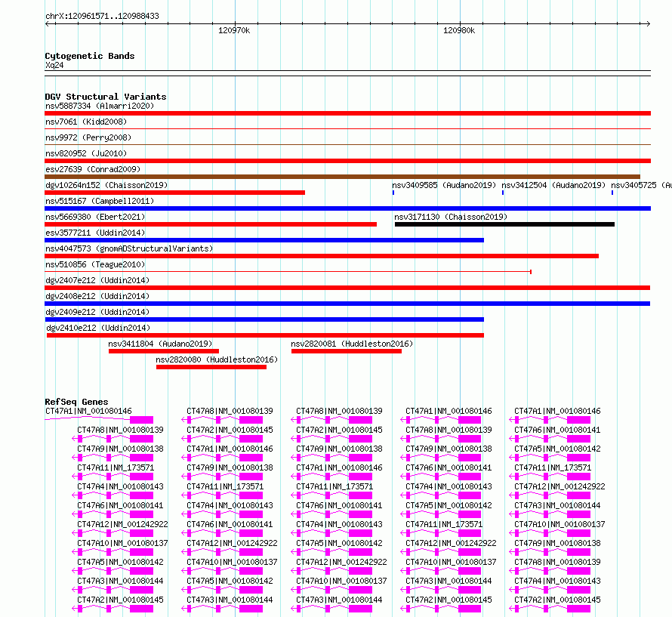Click the chrX:120961571..120988433 region label
The image size is (672, 617).
(102, 16)
